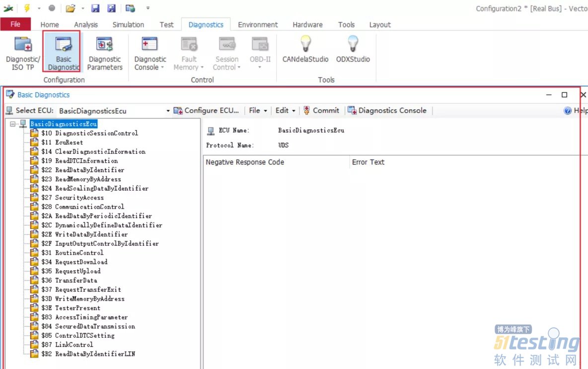Open the OBD-II ribbon button
Image resolution: width=588 pixels, height=369 pixels.
260,53
